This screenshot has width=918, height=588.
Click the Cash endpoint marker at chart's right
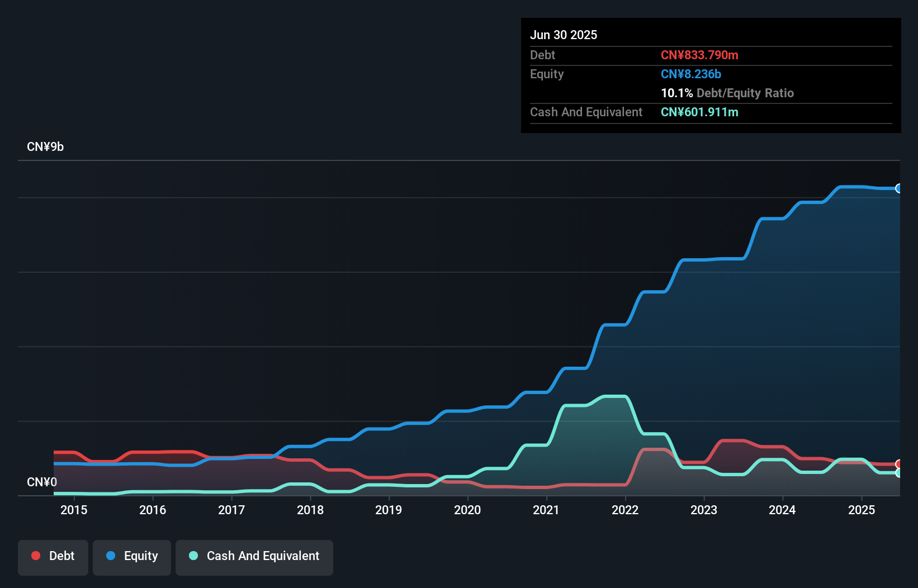tap(898, 472)
